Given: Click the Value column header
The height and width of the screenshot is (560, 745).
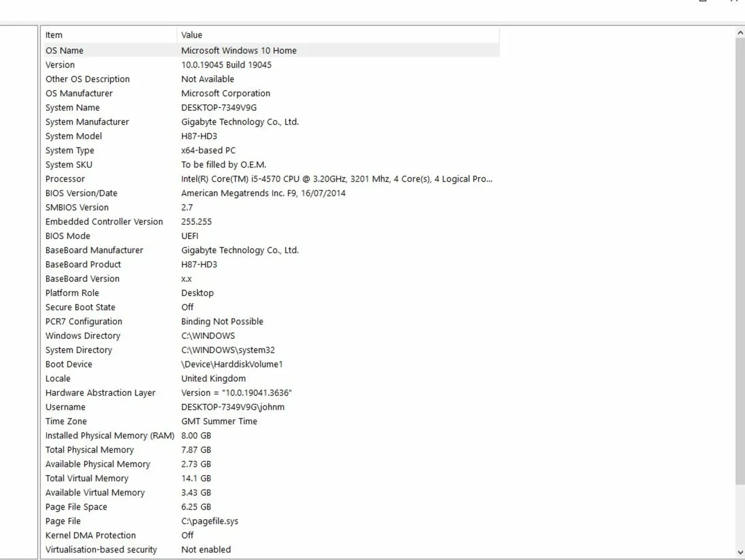Looking at the screenshot, I should [192, 35].
